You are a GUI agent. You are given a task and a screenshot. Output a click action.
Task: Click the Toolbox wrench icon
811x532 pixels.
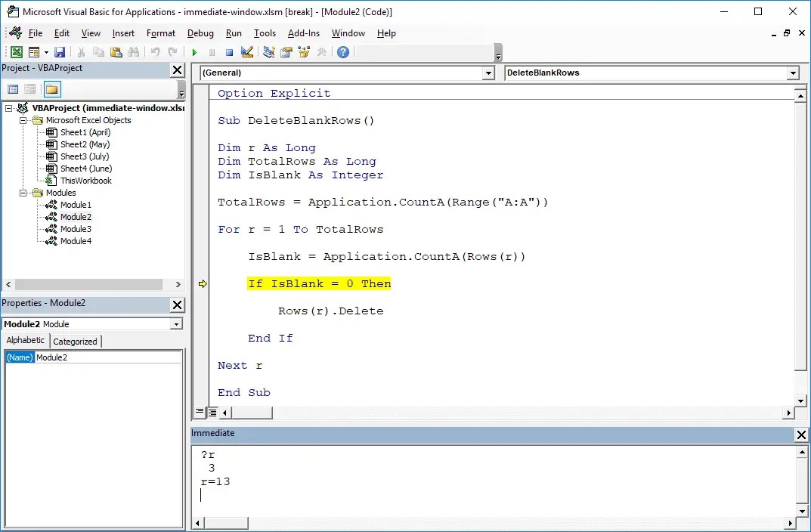pyautogui.click(x=321, y=51)
